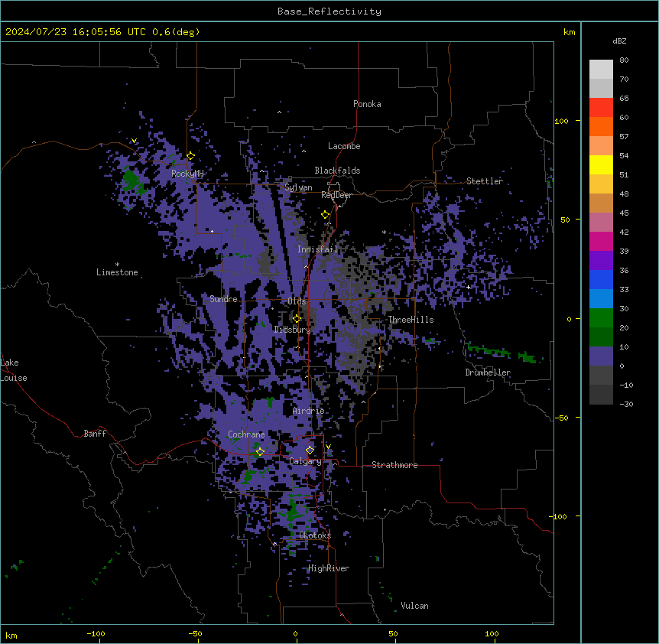659x644 pixels.
Task: Click the HighRiver town label
Action: pyautogui.click(x=329, y=568)
